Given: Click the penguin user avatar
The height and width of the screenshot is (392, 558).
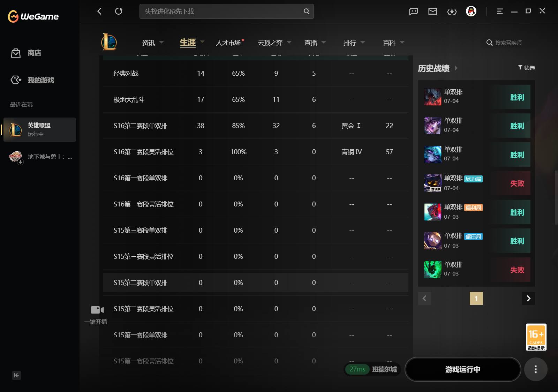Looking at the screenshot, I should [471, 11].
